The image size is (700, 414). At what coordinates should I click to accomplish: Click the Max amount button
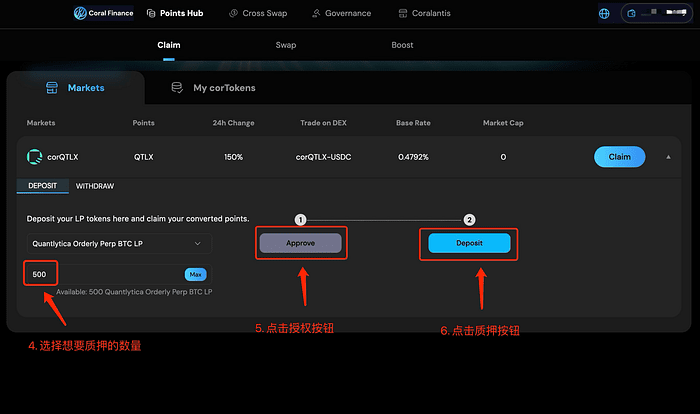pos(196,274)
